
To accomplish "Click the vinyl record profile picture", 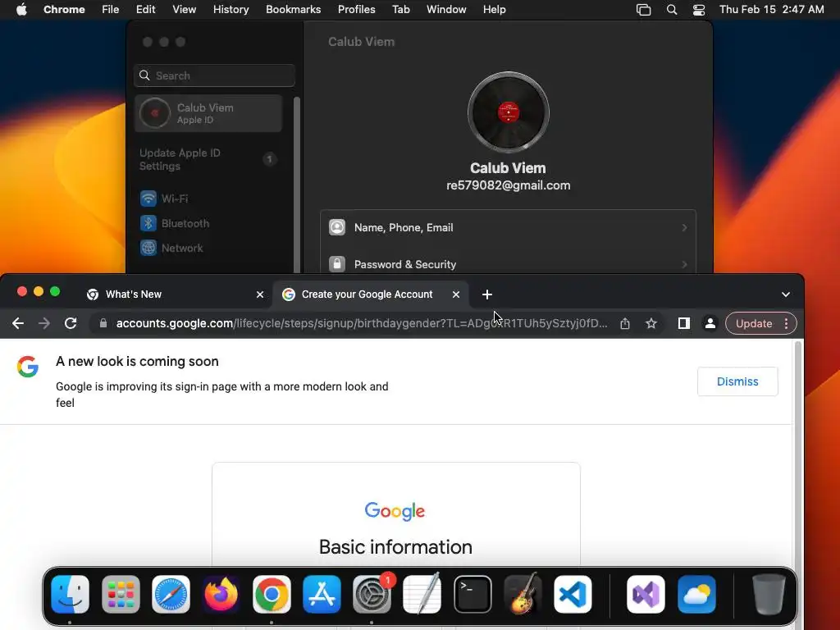I will click(x=508, y=112).
